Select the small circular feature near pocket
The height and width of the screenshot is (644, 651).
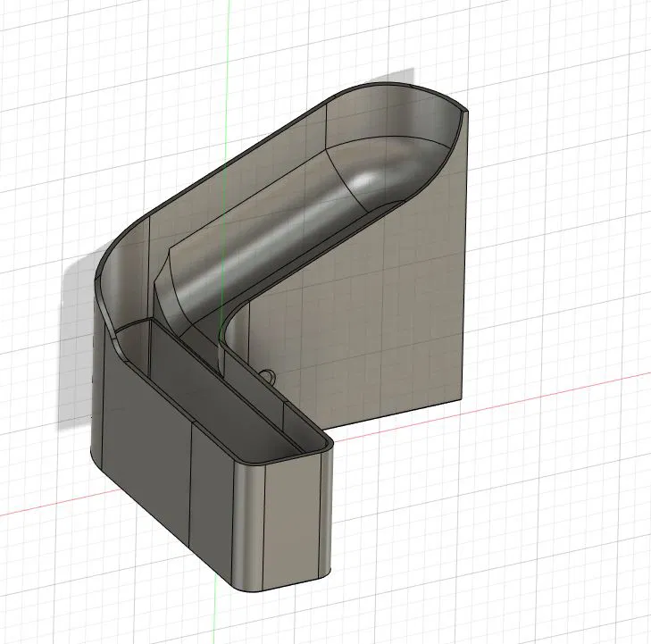point(268,376)
